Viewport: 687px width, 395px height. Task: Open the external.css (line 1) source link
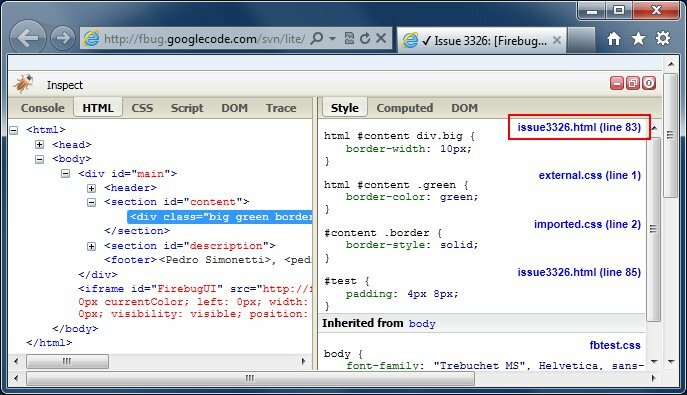589,176
